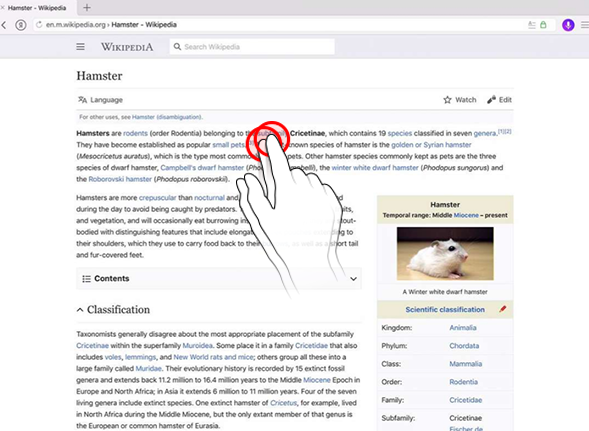Click the Edit pencil icon
589x431 pixels.
[x=491, y=100]
